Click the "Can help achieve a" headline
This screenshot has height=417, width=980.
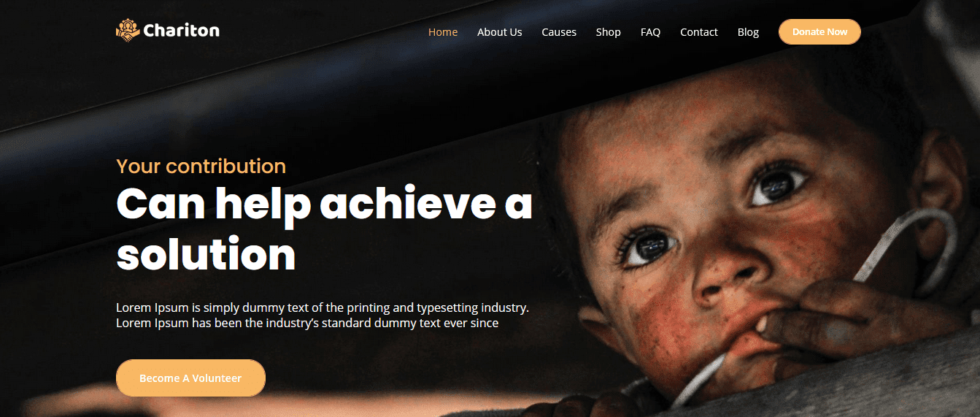324,204
